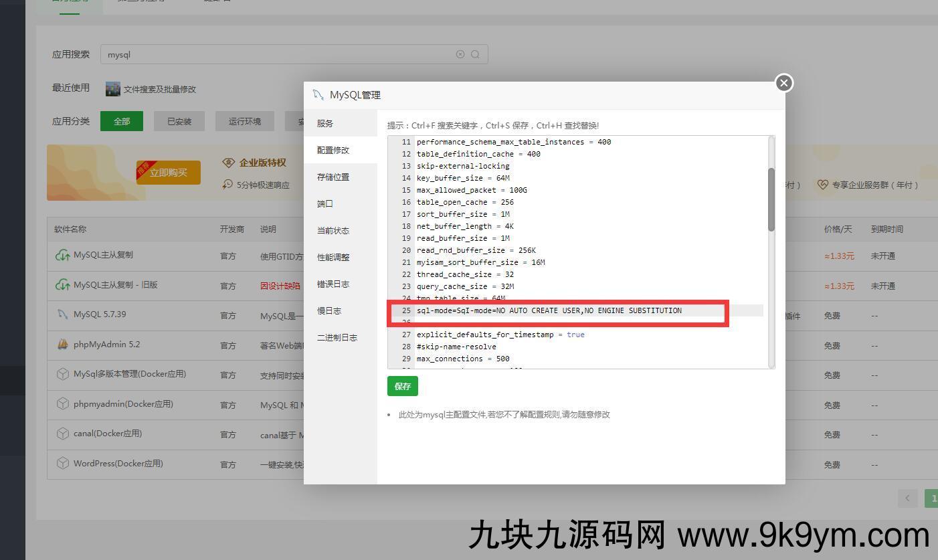Open the 二进制日志 tab
The width and height of the screenshot is (938, 560).
pos(341,337)
